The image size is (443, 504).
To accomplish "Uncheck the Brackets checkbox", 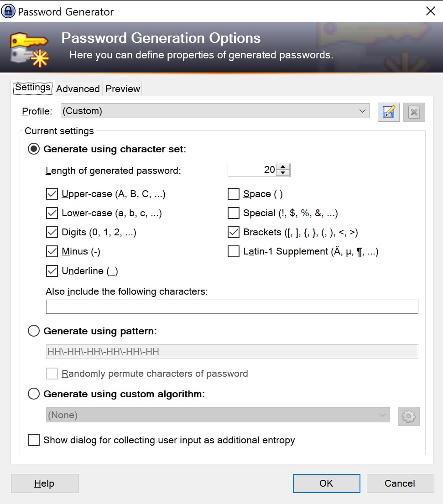I will pyautogui.click(x=234, y=232).
